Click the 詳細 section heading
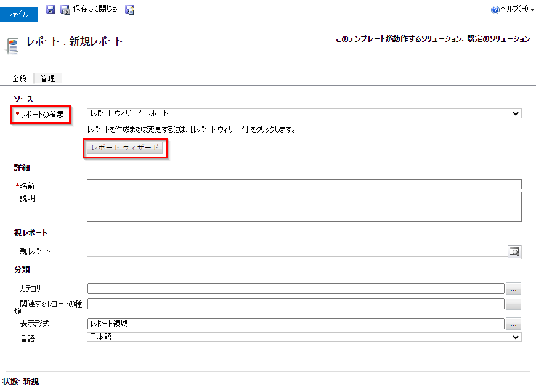 click(22, 168)
